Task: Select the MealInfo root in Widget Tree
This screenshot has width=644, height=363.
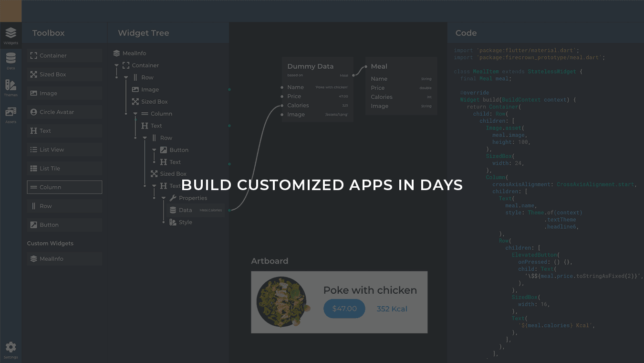Action: [x=130, y=53]
